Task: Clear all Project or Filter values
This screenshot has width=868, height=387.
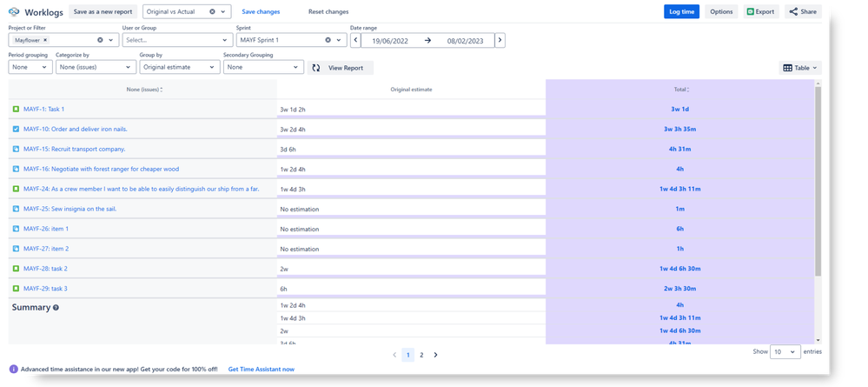Action: (100, 40)
